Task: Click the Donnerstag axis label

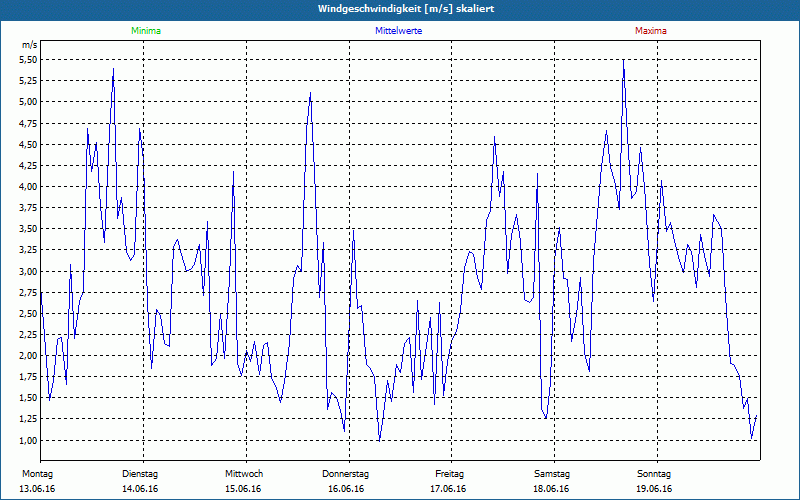Action: click(345, 474)
